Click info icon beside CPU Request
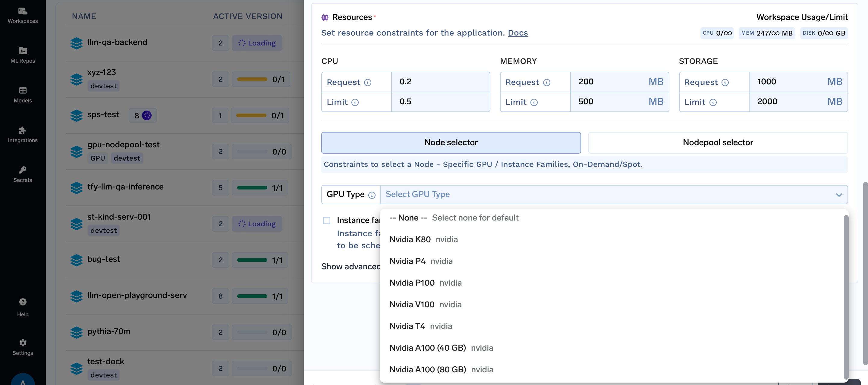Viewport: 868px width, 385px height. click(x=368, y=83)
